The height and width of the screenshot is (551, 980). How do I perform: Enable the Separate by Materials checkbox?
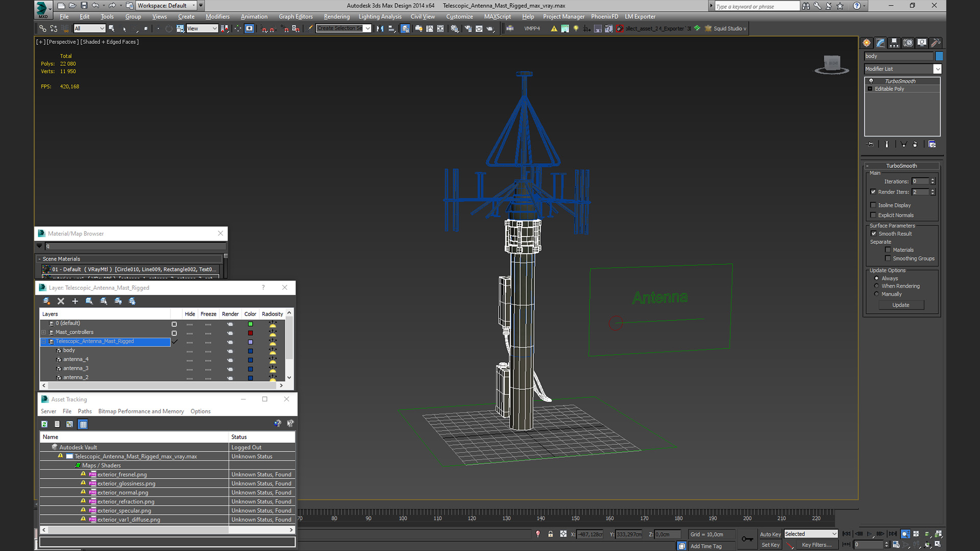(888, 250)
